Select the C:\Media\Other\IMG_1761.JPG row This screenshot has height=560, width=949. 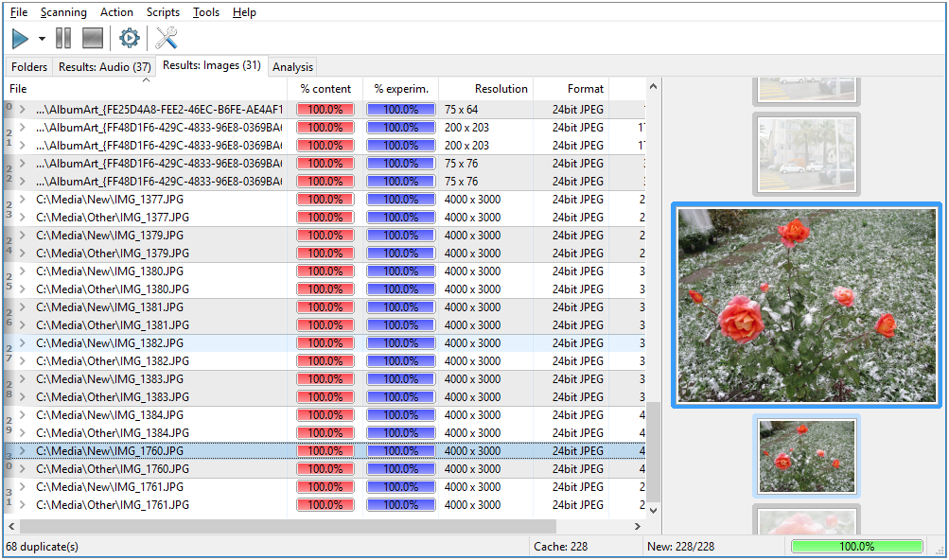click(x=112, y=505)
